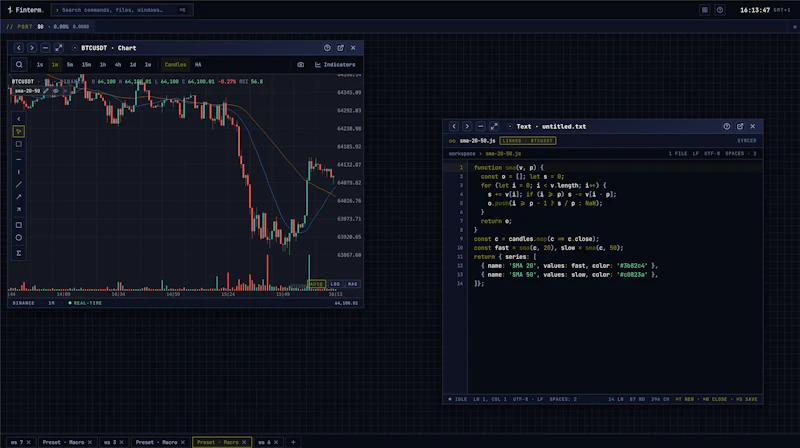Image resolution: width=800 pixels, height=448 pixels.
Task: Focus the search commands input field
Action: point(122,10)
